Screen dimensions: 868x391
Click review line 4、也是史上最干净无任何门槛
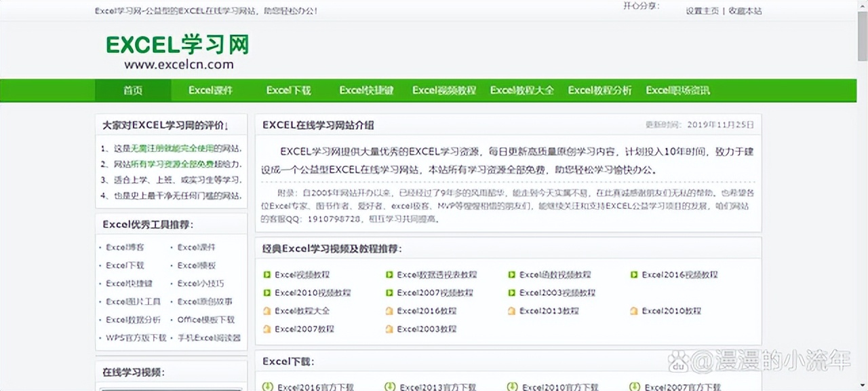point(170,195)
